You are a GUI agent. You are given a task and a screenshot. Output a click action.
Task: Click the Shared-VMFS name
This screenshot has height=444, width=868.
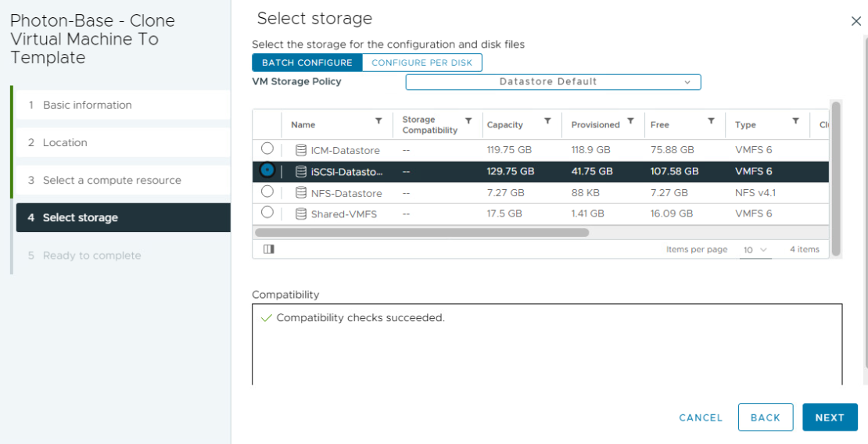click(x=344, y=213)
